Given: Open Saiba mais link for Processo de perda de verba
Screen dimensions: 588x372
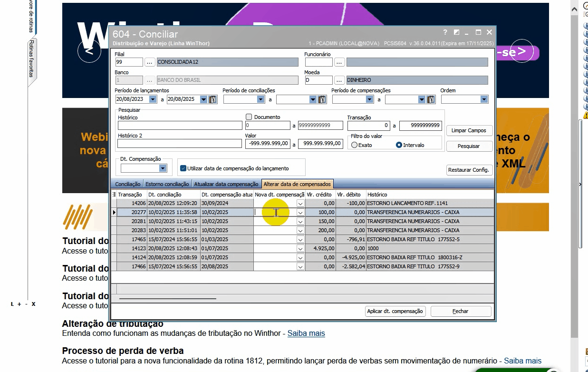Looking at the screenshot, I should pos(522,361).
